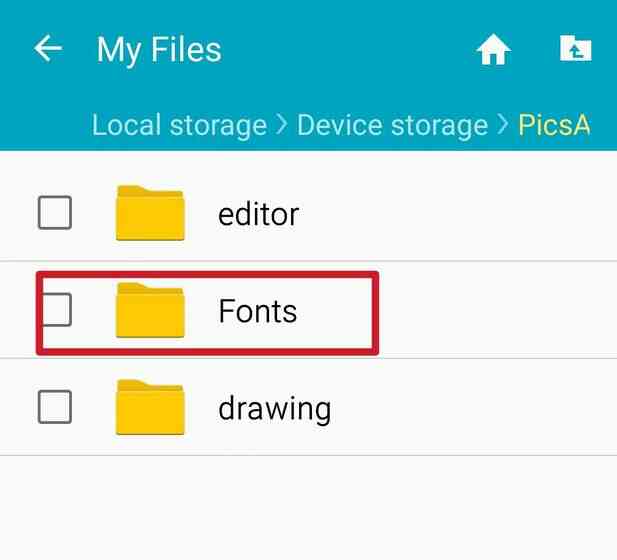This screenshot has width=617, height=560.
Task: Click chevron after Local storage
Action: (282, 125)
